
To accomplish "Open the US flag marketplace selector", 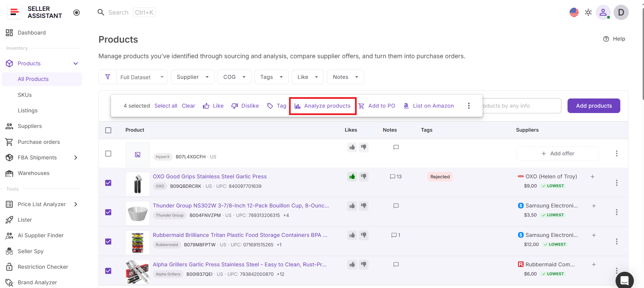I will click(574, 13).
